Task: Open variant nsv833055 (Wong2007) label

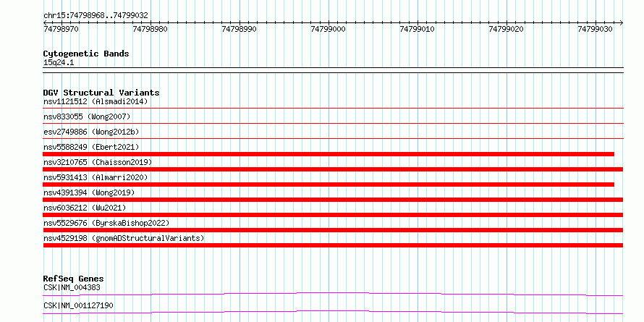Action: (x=87, y=116)
